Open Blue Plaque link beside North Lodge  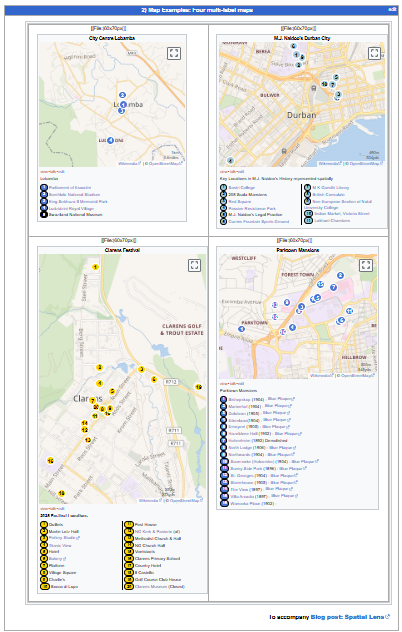[283, 447]
